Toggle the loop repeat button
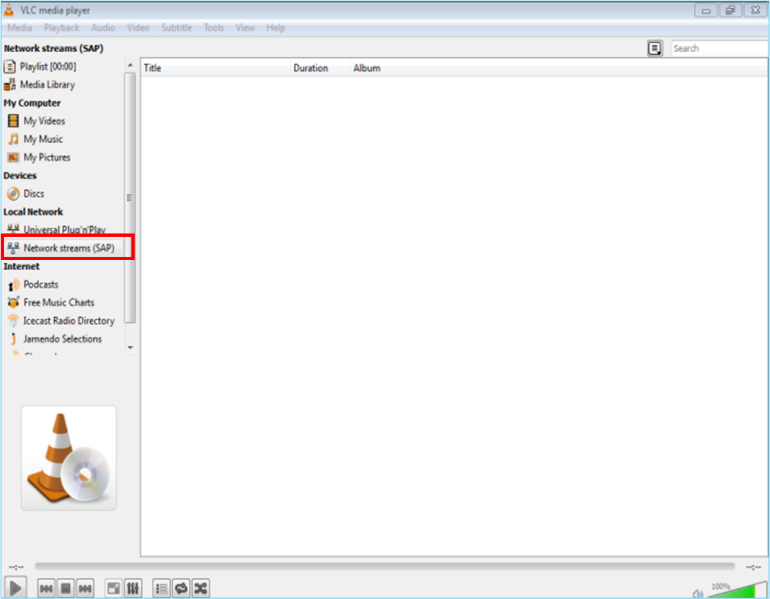Screen dimensions: 770x599 pyautogui.click(x=181, y=588)
